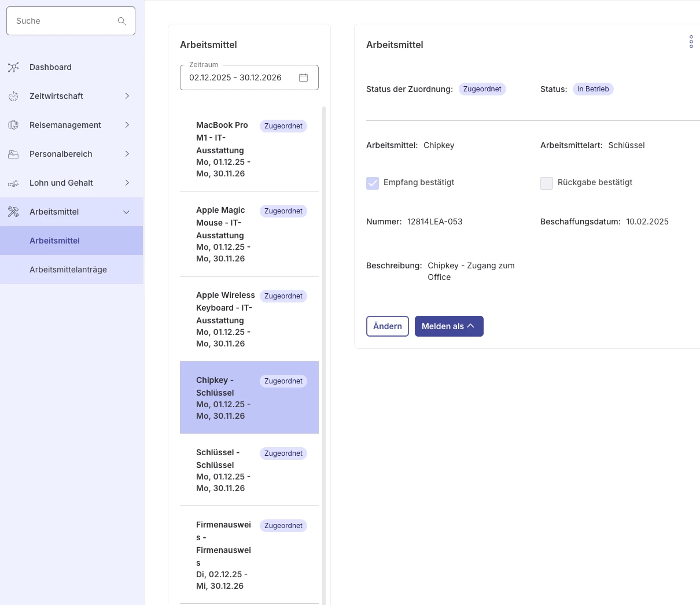This screenshot has height=605, width=700.
Task: Toggle Empfang bestätigt checkbox
Action: 373,183
